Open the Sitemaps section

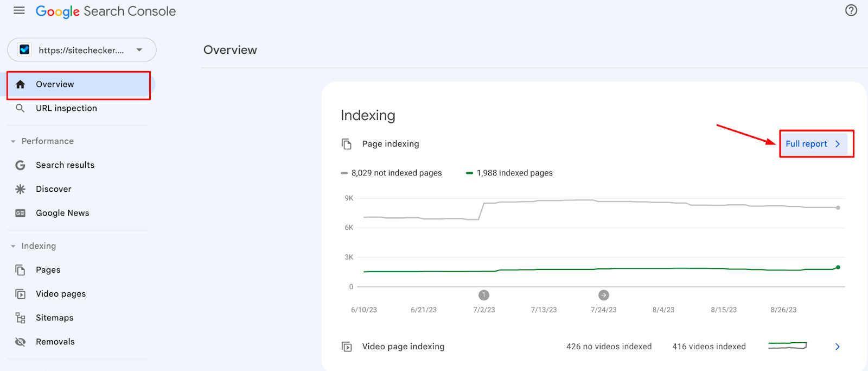click(x=54, y=318)
